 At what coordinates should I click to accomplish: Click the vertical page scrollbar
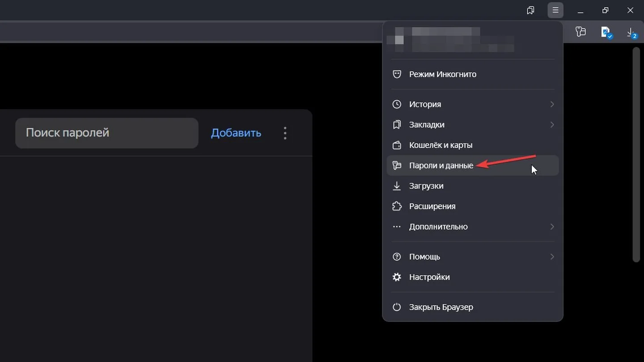[636, 155]
